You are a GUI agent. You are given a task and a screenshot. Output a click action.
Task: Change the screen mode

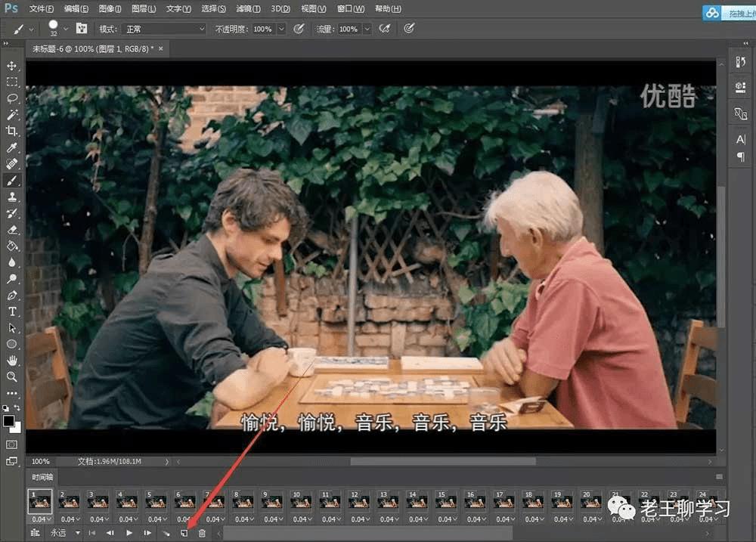tap(12, 461)
